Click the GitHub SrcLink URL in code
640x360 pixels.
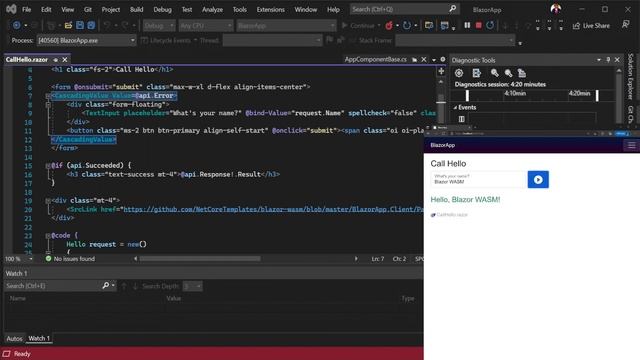click(x=273, y=209)
